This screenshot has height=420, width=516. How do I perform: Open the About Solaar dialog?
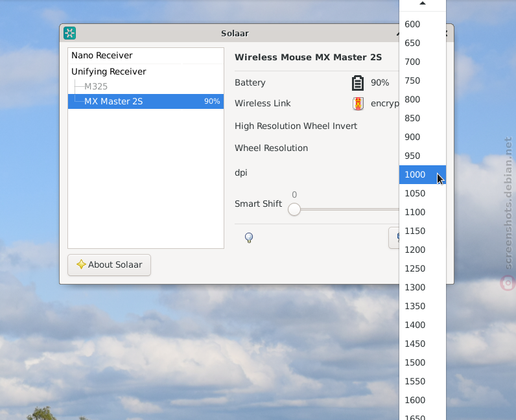click(110, 265)
